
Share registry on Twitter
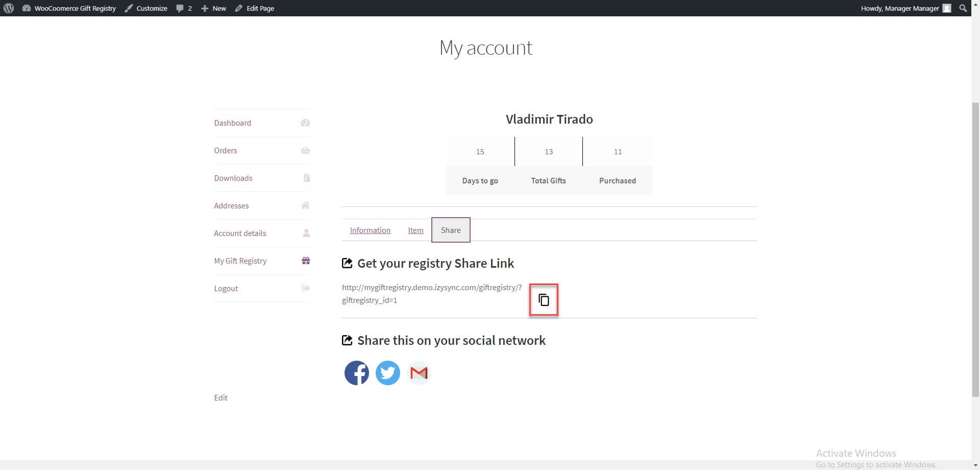387,373
